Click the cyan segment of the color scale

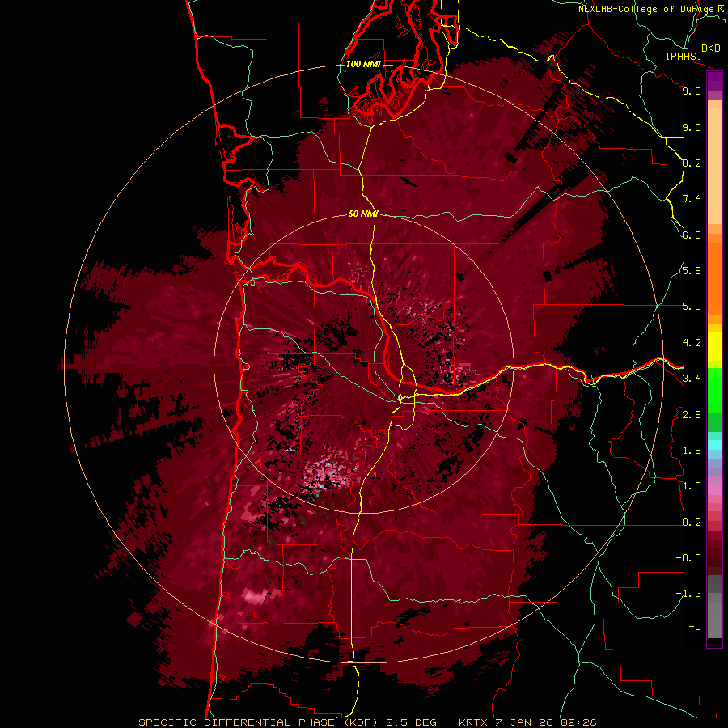[x=714, y=445]
